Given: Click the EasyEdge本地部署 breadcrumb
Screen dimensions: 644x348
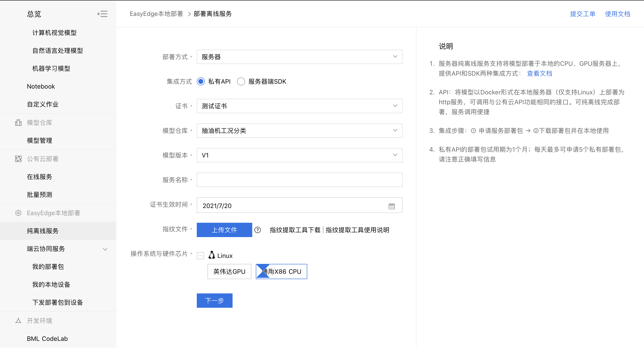Looking at the screenshot, I should (156, 14).
